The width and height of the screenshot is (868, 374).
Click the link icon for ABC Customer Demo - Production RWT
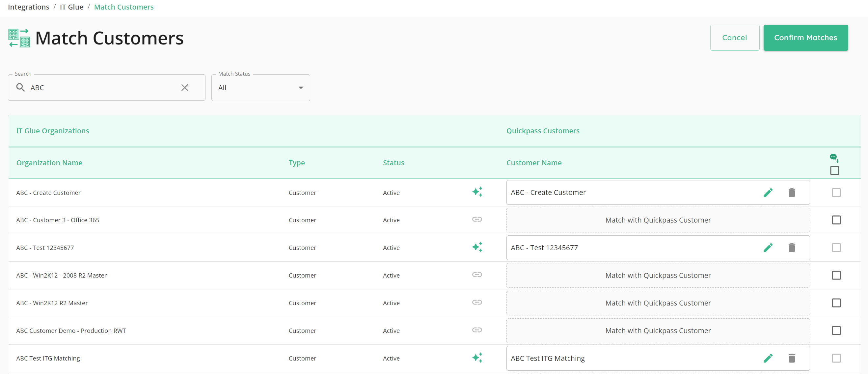click(x=477, y=330)
